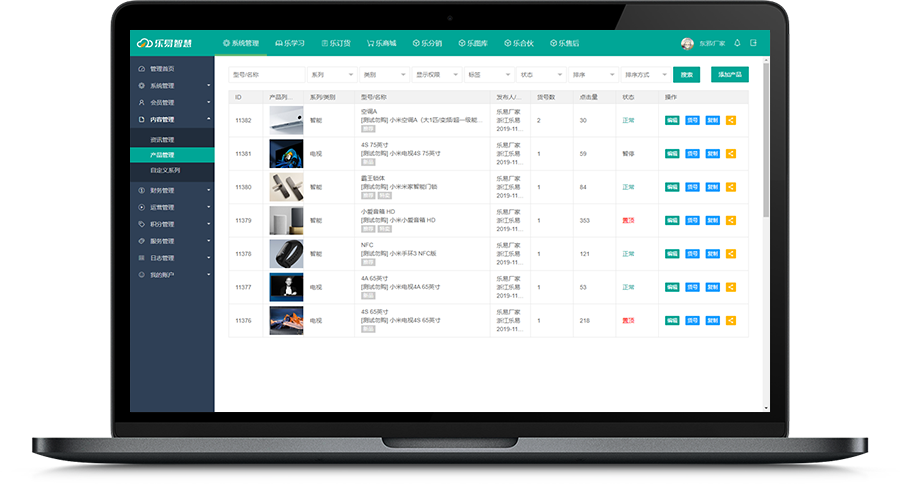Click the share icon for product 11382

coord(730,121)
